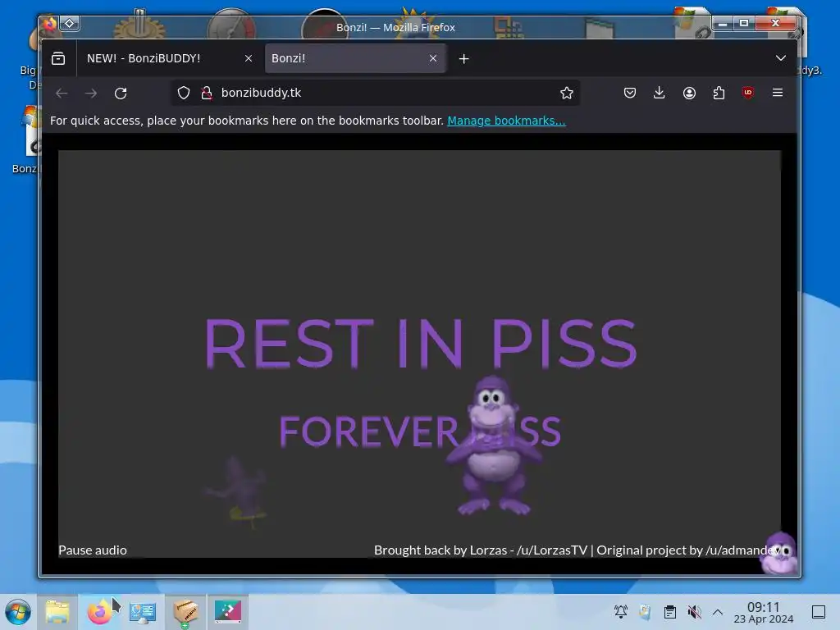Click the dancing Bonzi gorilla image

pyautogui.click(x=494, y=445)
